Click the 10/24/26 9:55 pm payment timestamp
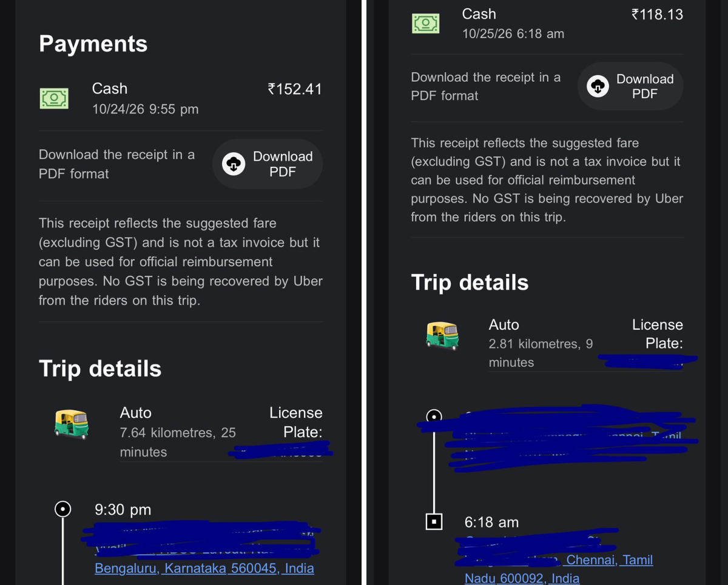The width and height of the screenshot is (728, 585). coord(145,109)
